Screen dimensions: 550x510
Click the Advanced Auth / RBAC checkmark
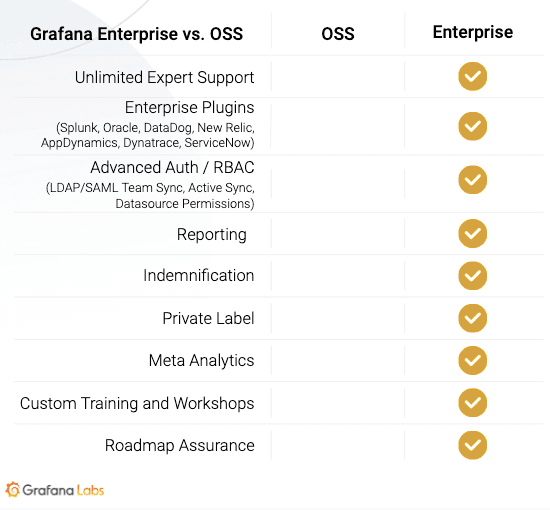pyautogui.click(x=472, y=180)
